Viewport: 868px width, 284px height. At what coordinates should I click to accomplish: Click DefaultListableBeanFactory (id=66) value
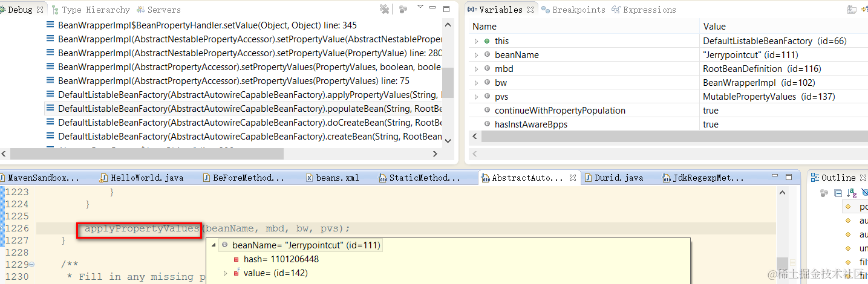774,41
